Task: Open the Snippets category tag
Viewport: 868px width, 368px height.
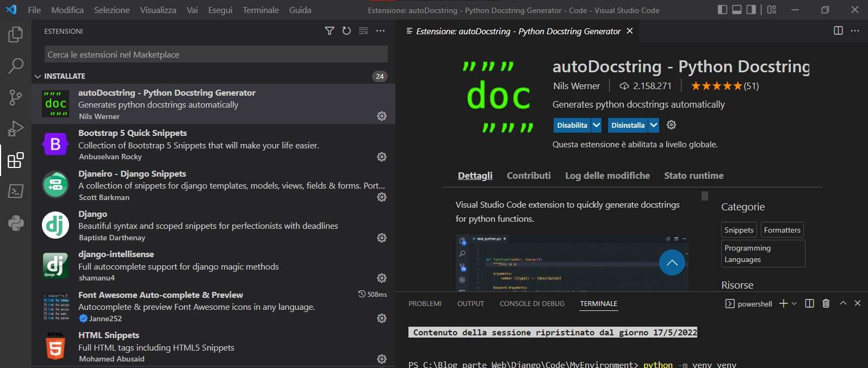Action: (x=739, y=230)
